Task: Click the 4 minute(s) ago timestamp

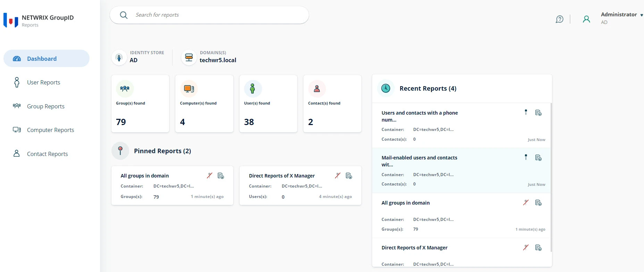Action: click(335, 197)
